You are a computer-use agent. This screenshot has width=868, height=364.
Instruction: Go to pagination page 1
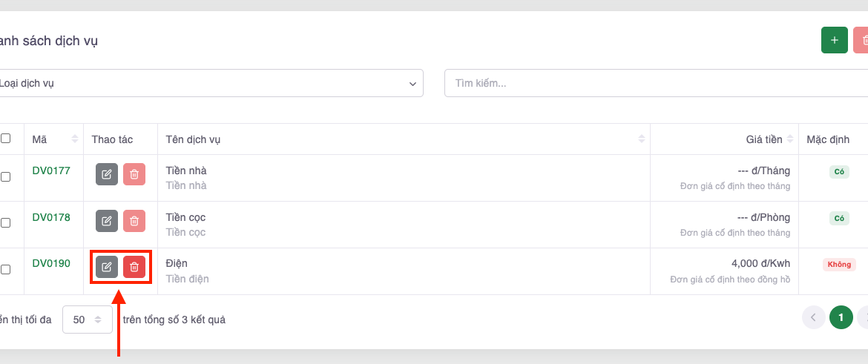click(841, 317)
